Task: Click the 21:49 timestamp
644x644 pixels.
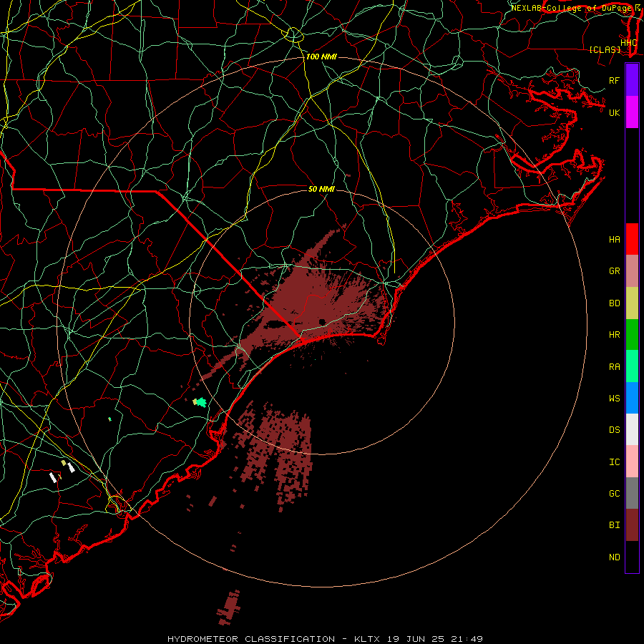Action: (466, 639)
